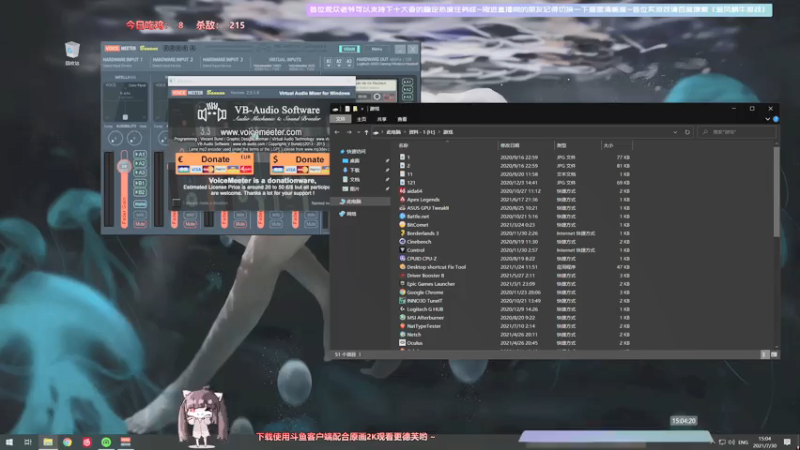The height and width of the screenshot is (450, 800).
Task: Click the New Folder quick access icon
Action: [x=355, y=109]
